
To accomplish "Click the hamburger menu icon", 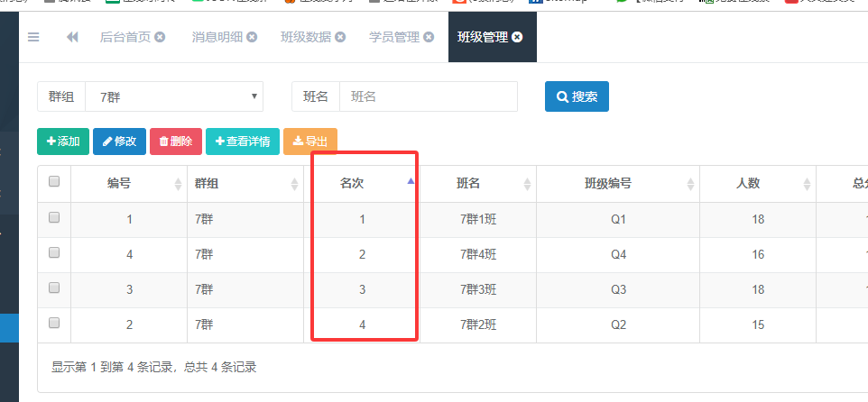I will pos(33,37).
